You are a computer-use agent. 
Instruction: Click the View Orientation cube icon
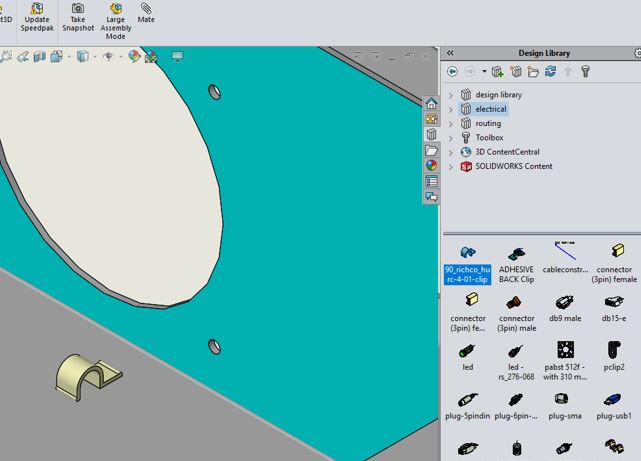(x=56, y=56)
